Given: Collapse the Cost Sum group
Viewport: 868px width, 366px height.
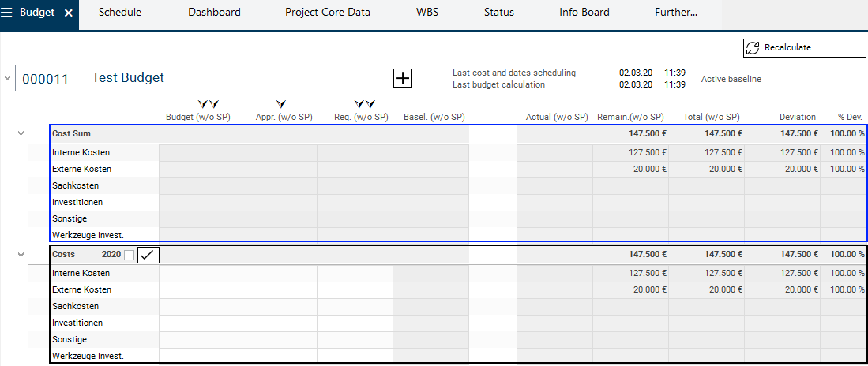Looking at the screenshot, I should click(x=21, y=134).
